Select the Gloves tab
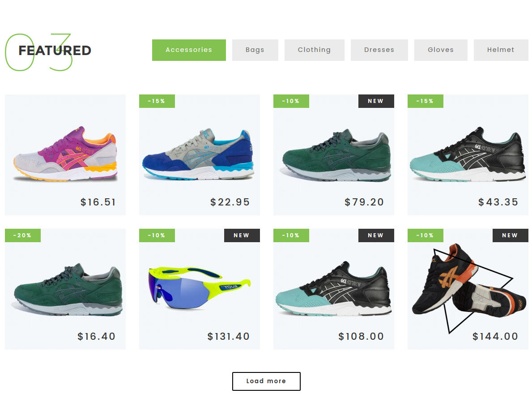 (440, 50)
